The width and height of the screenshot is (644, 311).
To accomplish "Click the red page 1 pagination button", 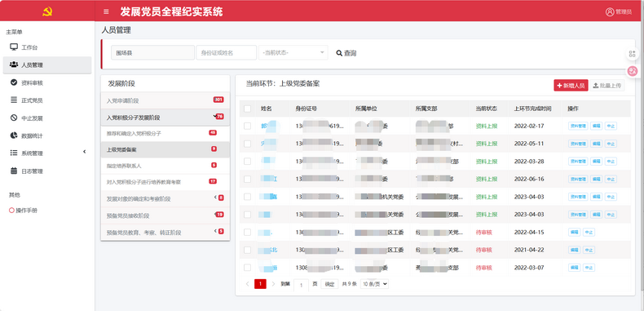I will click(x=260, y=284).
